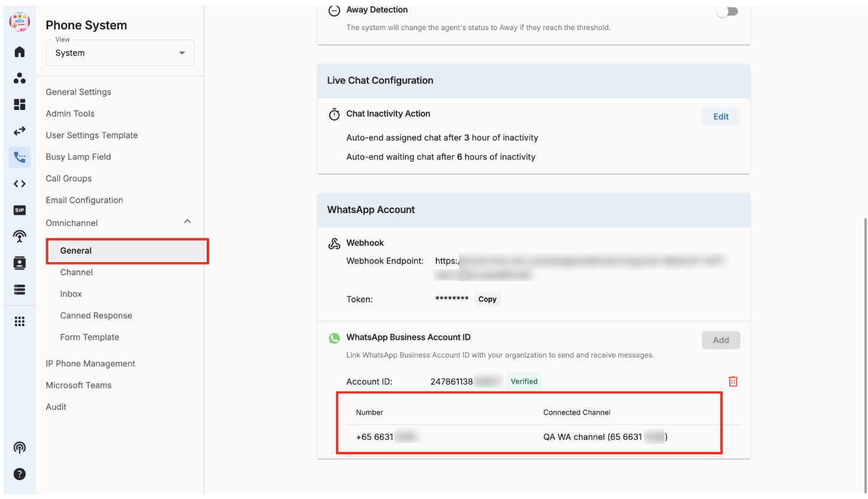Click the QA WA channel cell
Image resolution: width=868 pixels, height=499 pixels.
pos(605,437)
